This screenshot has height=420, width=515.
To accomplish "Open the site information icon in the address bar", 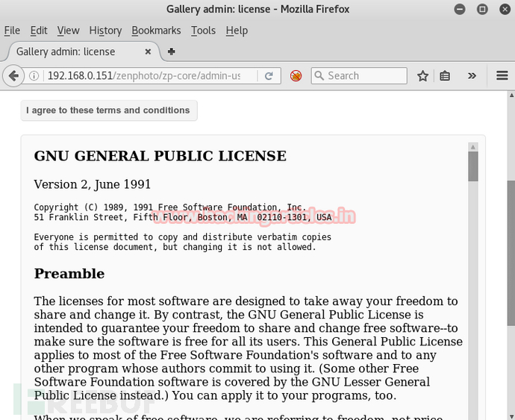I will click(x=34, y=76).
